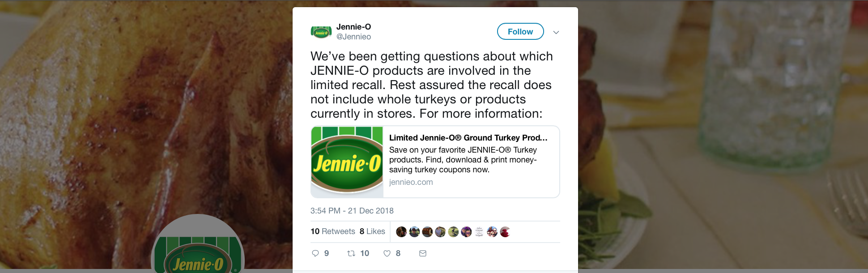Click the group selfie liker avatar
The image size is (868, 273).
click(x=492, y=232)
